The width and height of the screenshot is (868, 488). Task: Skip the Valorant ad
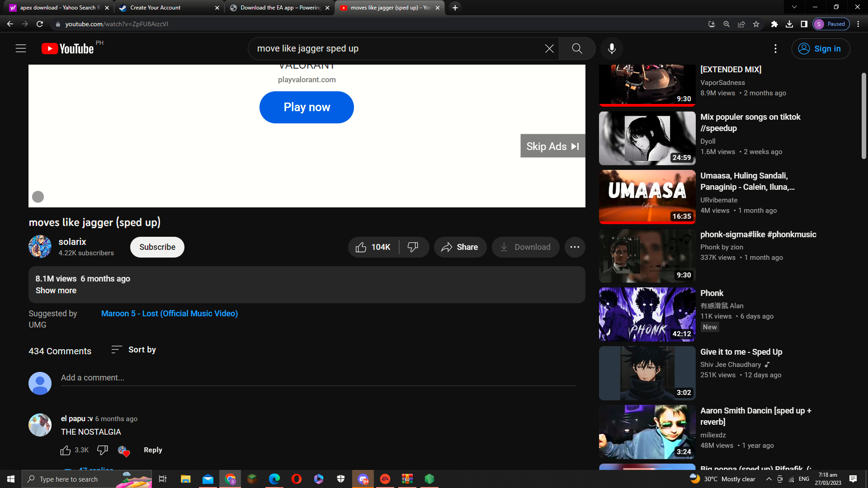coord(552,146)
